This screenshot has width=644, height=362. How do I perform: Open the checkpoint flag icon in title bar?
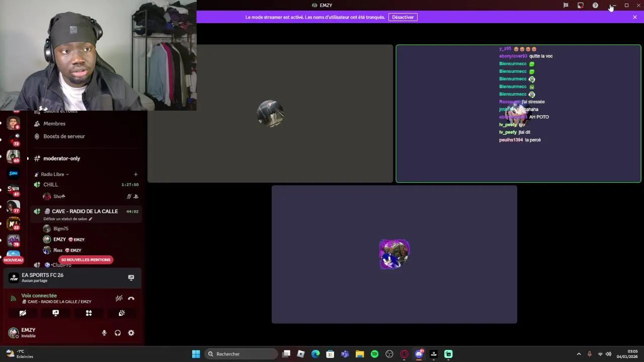click(x=566, y=6)
